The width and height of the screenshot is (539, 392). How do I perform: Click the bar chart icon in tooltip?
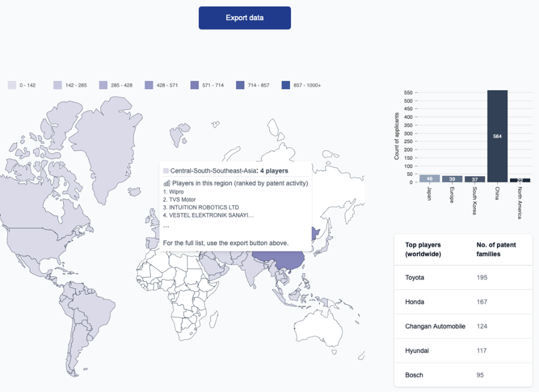pos(167,183)
